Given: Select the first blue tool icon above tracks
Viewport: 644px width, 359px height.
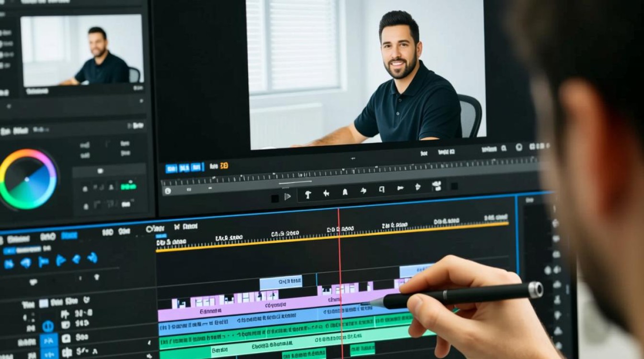Looking at the screenshot, I should pyautogui.click(x=9, y=264).
